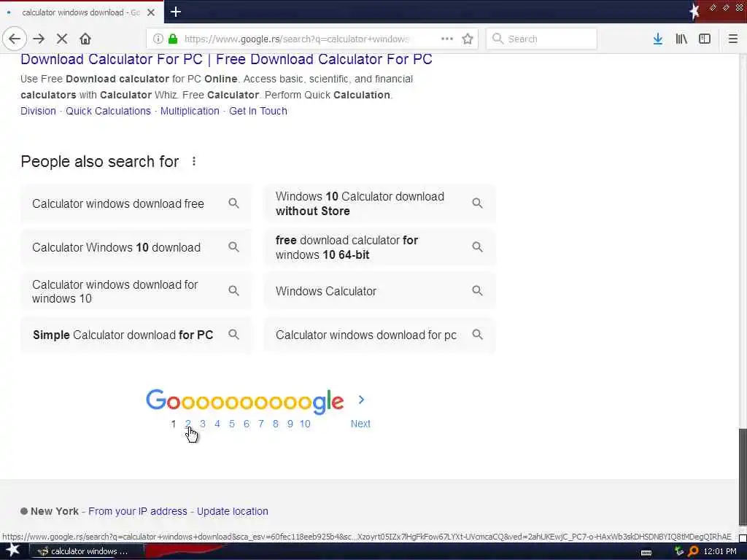The width and height of the screenshot is (747, 560).
Task: Go to results page 6
Action: [247, 424]
